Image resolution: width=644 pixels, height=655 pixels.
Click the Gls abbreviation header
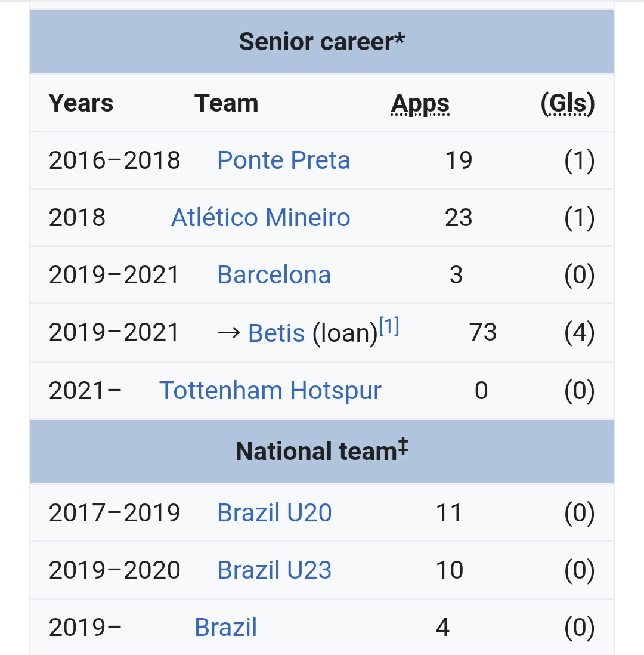point(568,103)
